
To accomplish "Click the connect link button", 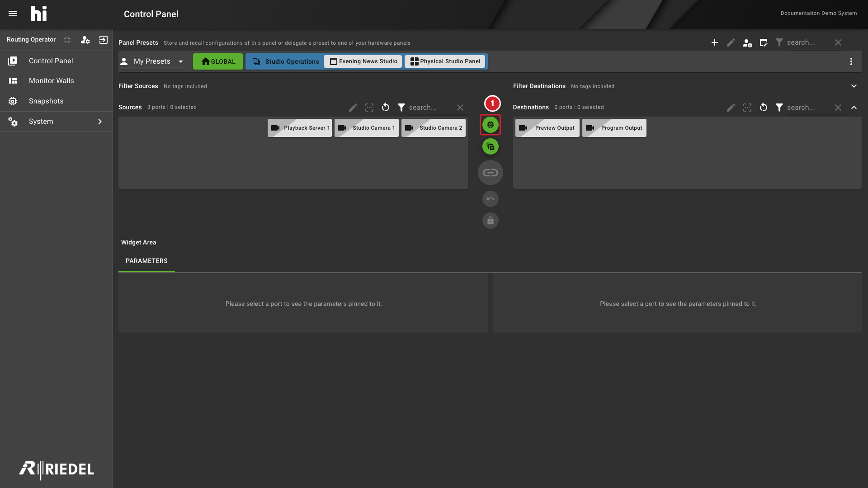I will pyautogui.click(x=491, y=173).
